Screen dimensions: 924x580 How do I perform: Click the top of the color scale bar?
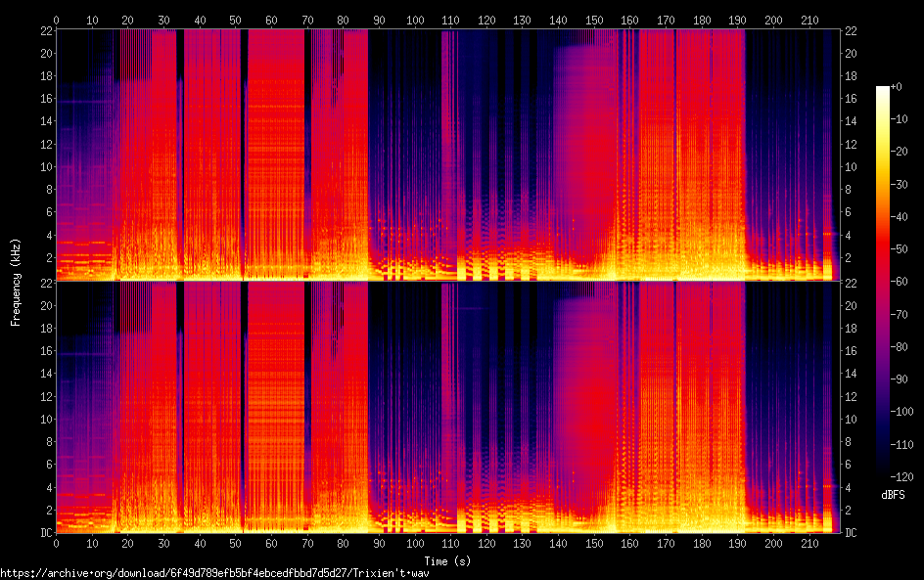(x=883, y=90)
